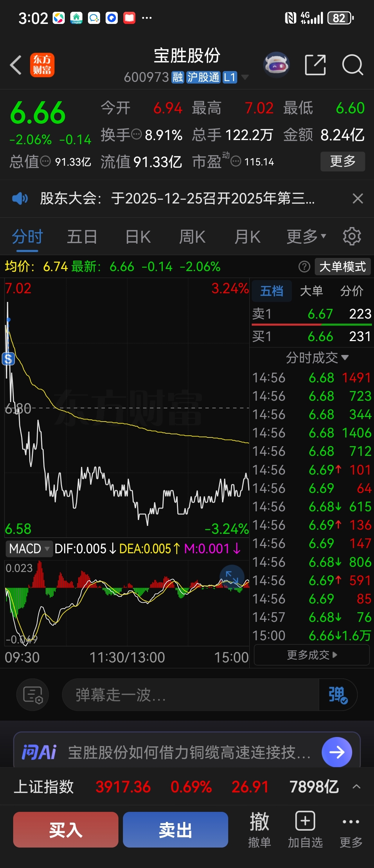Switch to 月K chart tab
This screenshot has width=374, height=868.
(247, 237)
